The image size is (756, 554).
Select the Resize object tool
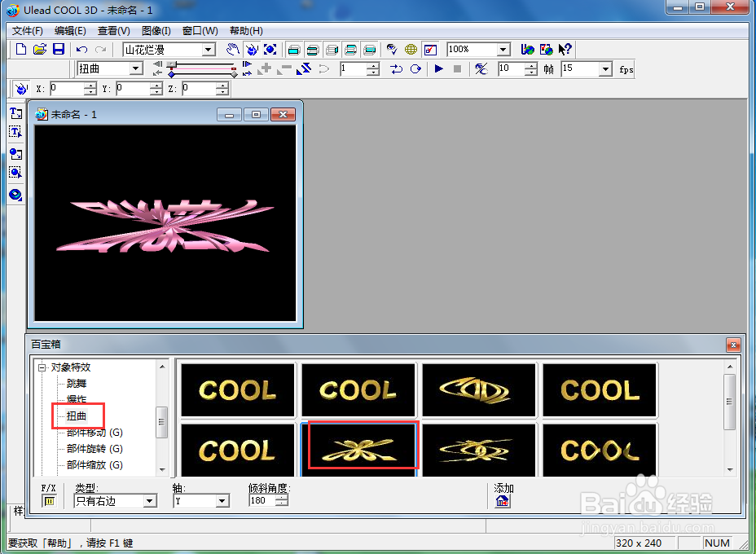270,49
